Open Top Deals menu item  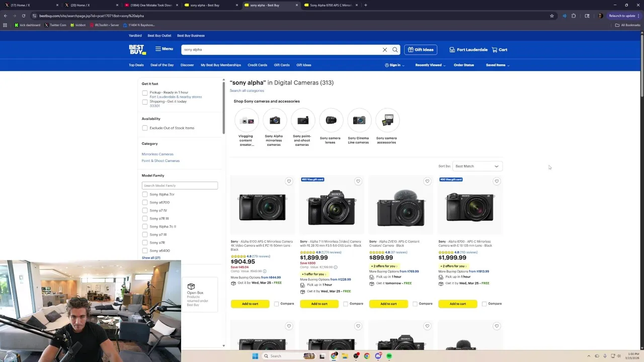(x=136, y=65)
